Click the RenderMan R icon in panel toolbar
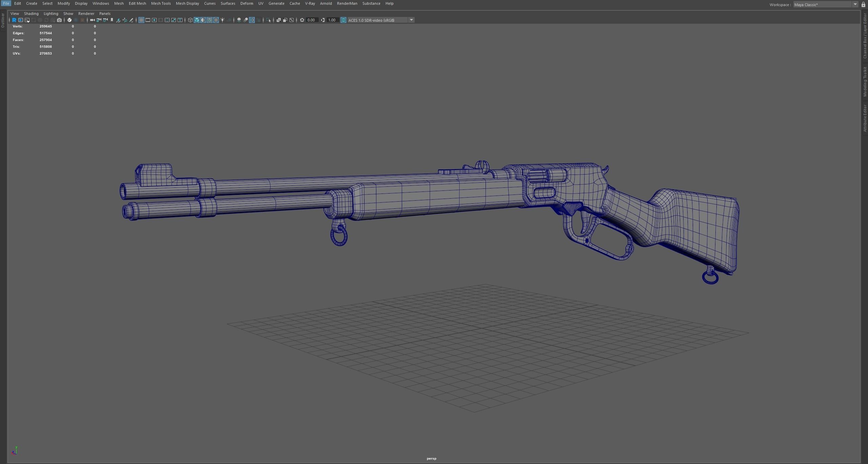The width and height of the screenshot is (868, 464). click(14, 20)
